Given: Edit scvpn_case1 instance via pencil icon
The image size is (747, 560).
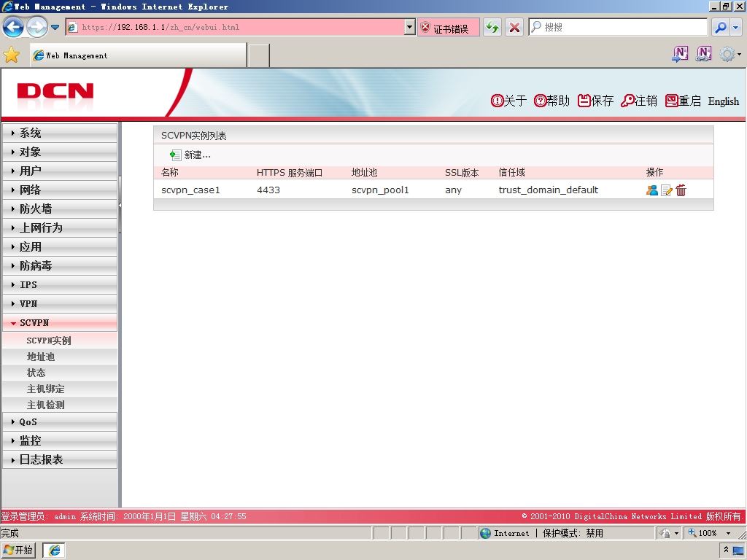Looking at the screenshot, I should click(667, 190).
